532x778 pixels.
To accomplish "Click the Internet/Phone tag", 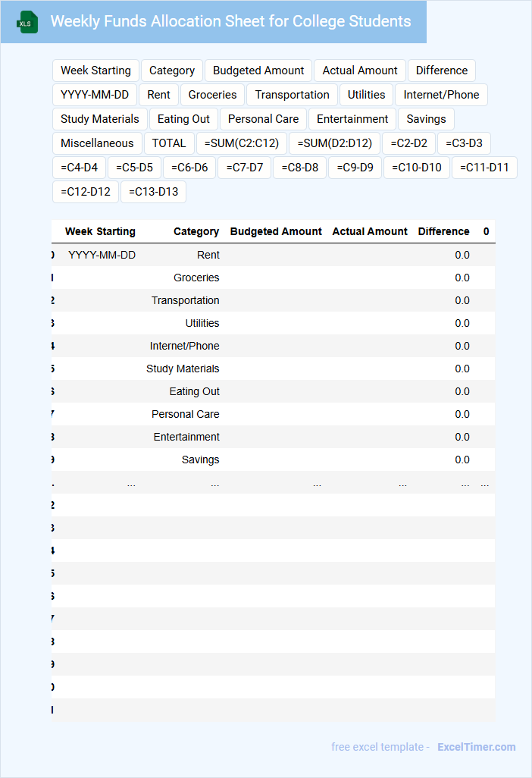I will tap(441, 95).
